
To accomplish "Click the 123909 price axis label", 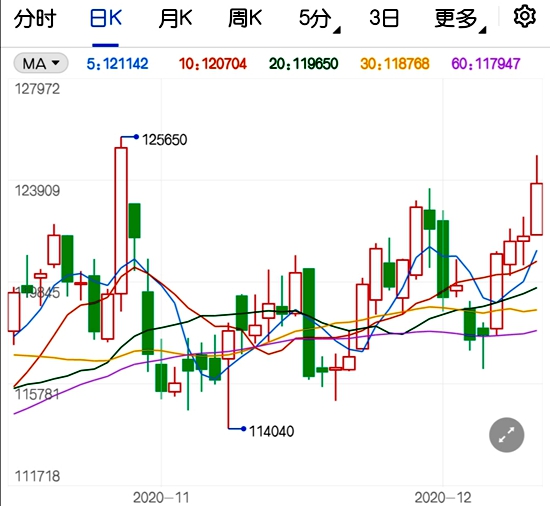I will 37,191.
